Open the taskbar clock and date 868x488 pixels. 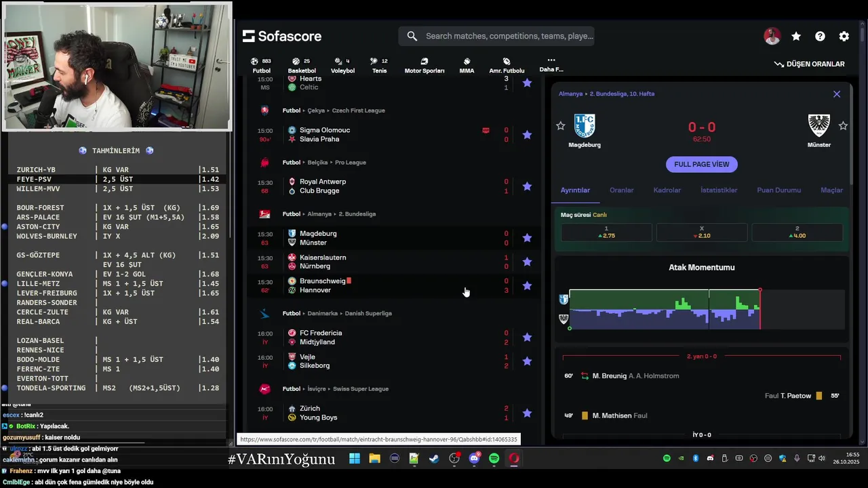click(848, 458)
